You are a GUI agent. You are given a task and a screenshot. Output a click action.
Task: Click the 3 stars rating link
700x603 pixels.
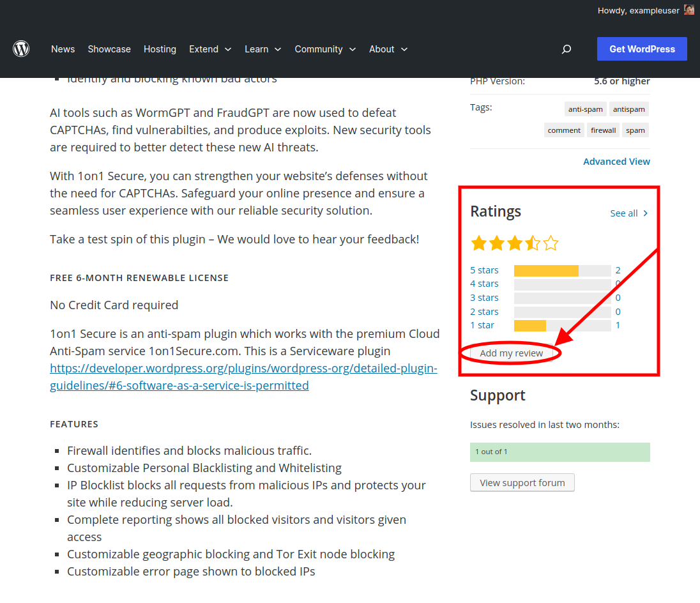pyautogui.click(x=484, y=298)
